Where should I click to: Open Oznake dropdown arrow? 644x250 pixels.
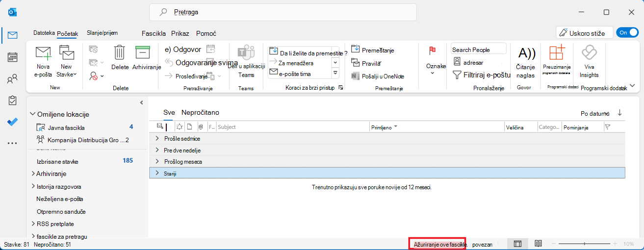point(433,73)
